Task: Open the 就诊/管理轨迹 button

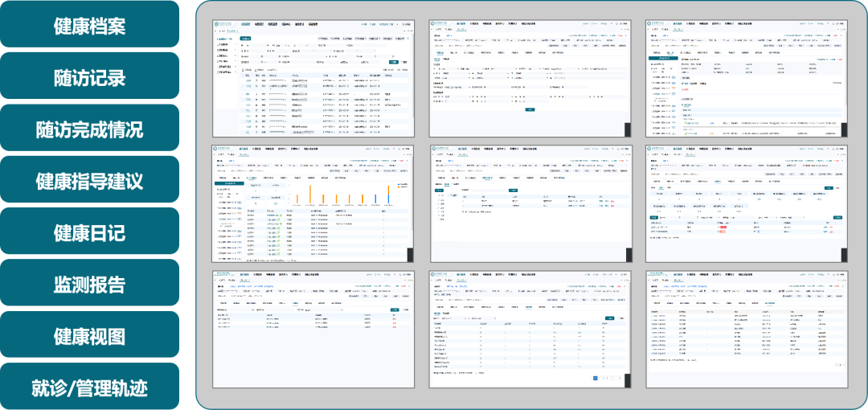Action: pyautogui.click(x=89, y=388)
